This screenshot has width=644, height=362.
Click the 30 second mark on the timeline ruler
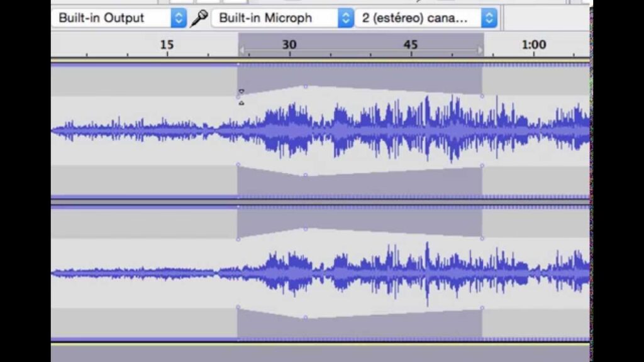coord(289,45)
